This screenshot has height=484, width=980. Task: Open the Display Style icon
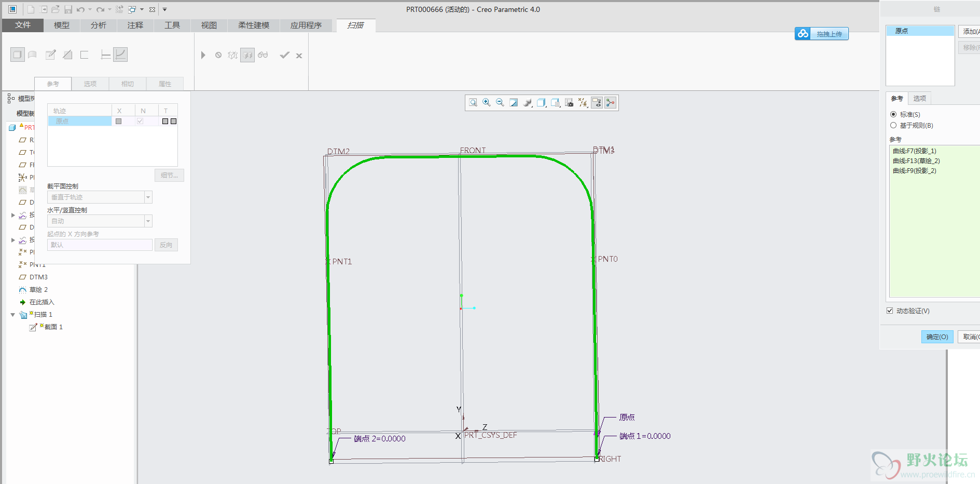click(x=528, y=103)
